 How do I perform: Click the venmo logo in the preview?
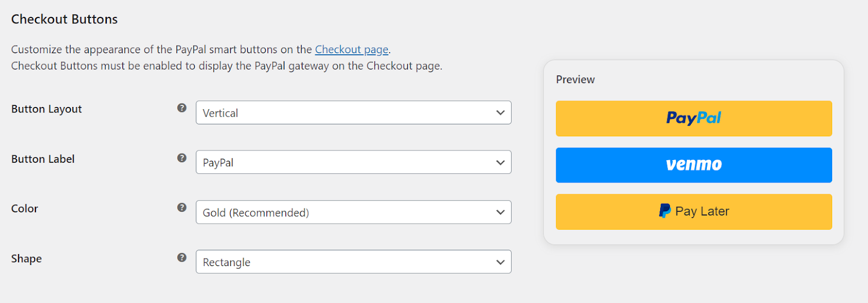click(x=694, y=165)
